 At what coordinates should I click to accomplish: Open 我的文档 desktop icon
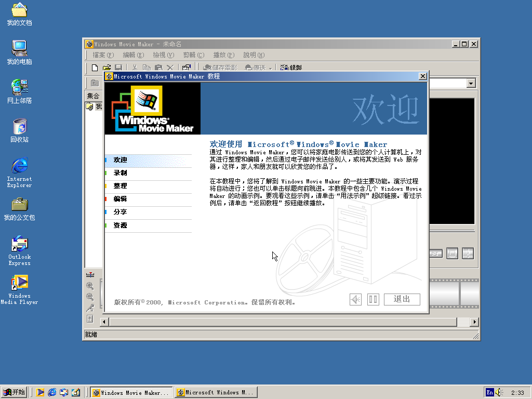pyautogui.click(x=19, y=14)
